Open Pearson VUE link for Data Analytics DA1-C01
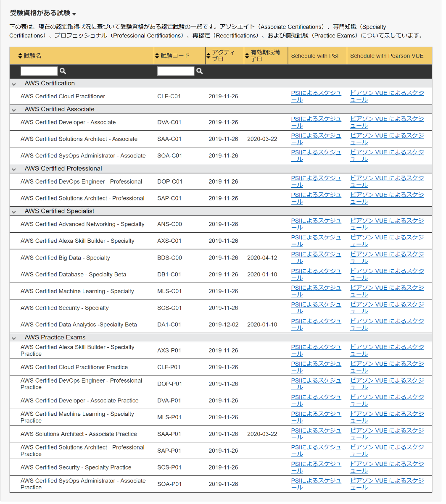 pyautogui.click(x=387, y=324)
